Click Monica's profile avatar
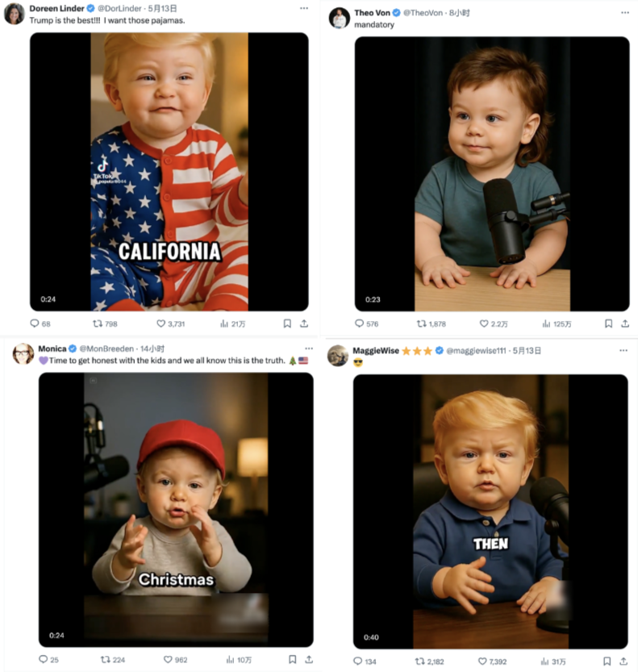 click(x=23, y=353)
